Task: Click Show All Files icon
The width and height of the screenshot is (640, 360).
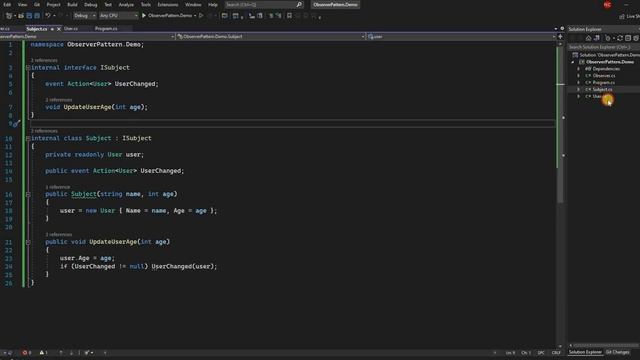Action: (x=636, y=38)
